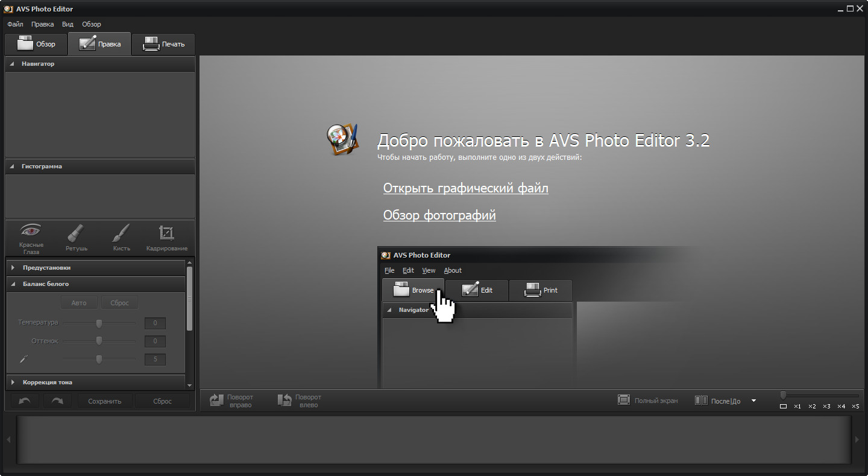Select the Red Eye (Красные Глаза) tool
This screenshot has height=476, width=868.
[x=31, y=237]
